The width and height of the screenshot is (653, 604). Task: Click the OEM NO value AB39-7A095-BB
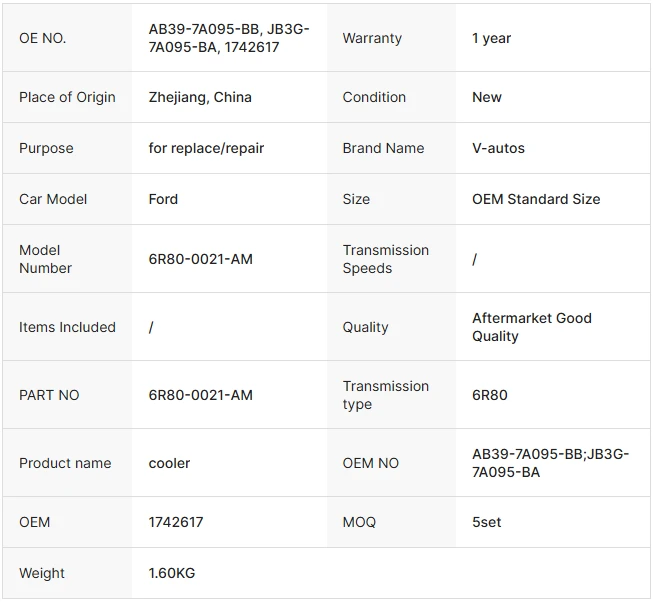click(x=551, y=463)
